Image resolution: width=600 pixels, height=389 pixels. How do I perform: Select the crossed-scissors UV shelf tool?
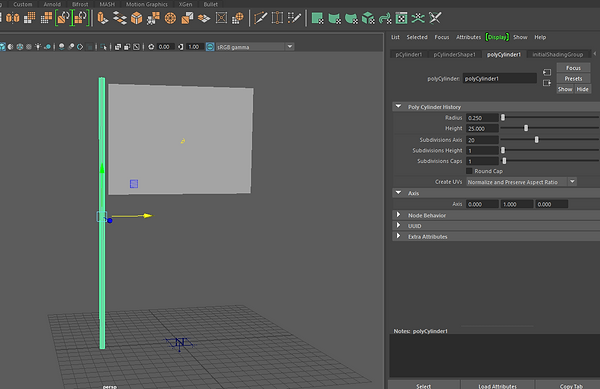click(435, 18)
